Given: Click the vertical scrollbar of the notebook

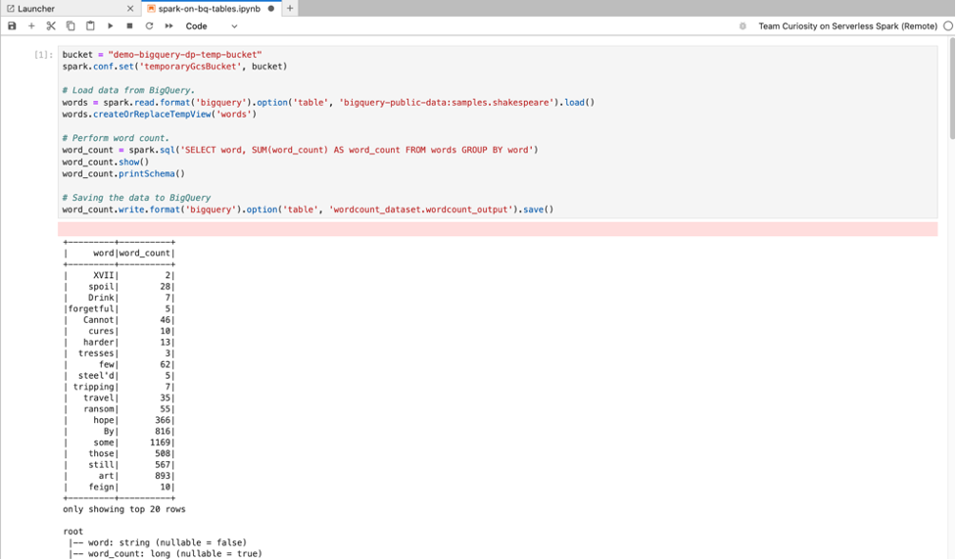Looking at the screenshot, I should [x=952, y=98].
